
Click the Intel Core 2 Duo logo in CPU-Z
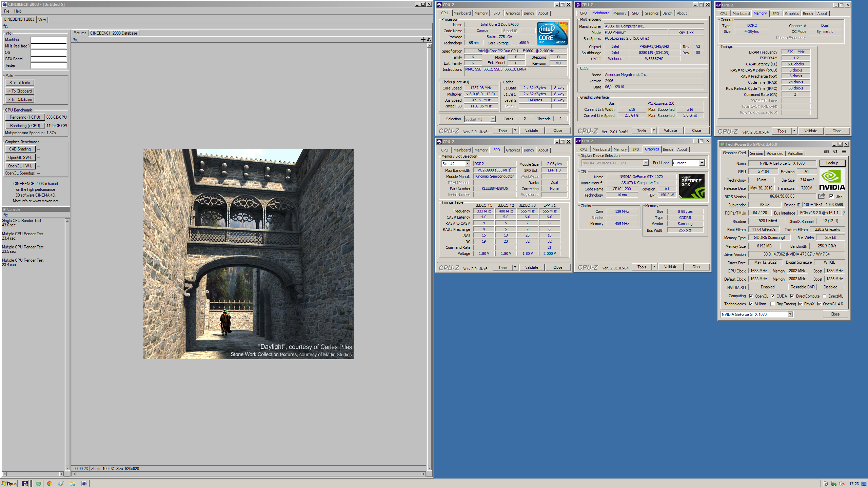(x=553, y=33)
